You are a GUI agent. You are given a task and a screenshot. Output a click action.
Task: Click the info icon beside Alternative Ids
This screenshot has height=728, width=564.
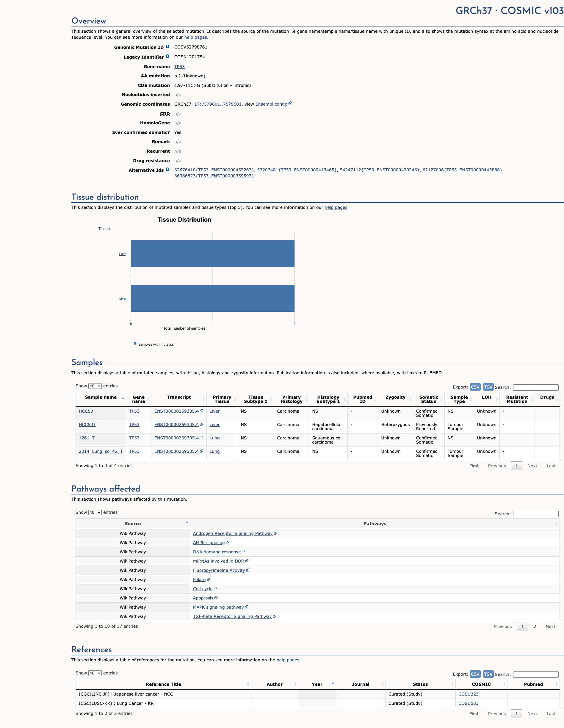coord(167,169)
